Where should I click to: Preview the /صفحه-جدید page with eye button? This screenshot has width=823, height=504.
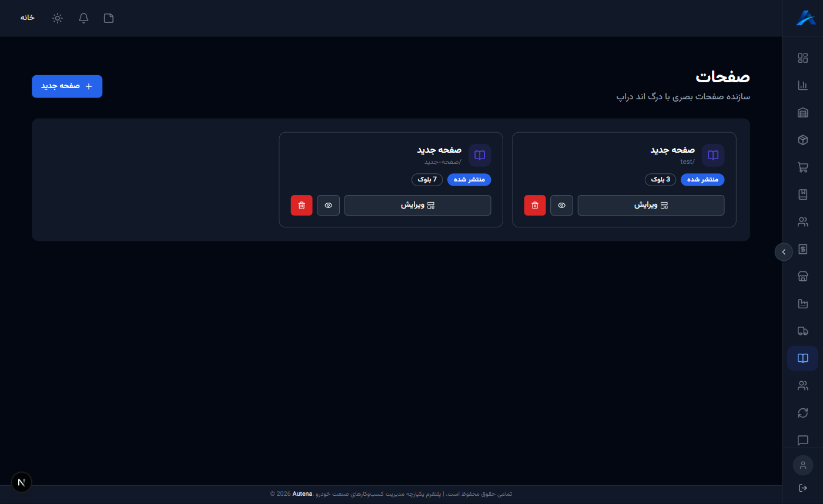coord(329,206)
